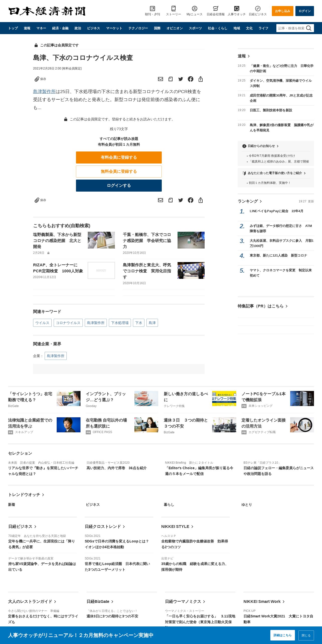
Task: Open NIKKEI Smart Work section heading
Action: [x=264, y=601]
